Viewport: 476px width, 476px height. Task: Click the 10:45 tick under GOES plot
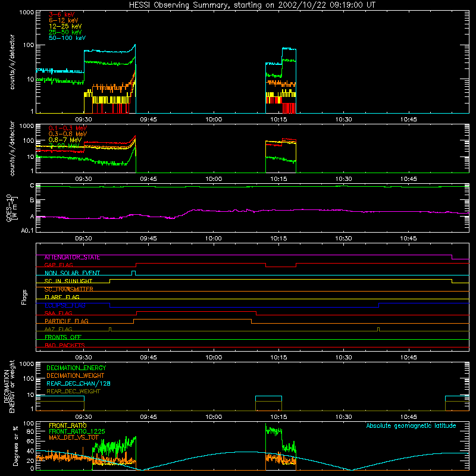point(408,239)
